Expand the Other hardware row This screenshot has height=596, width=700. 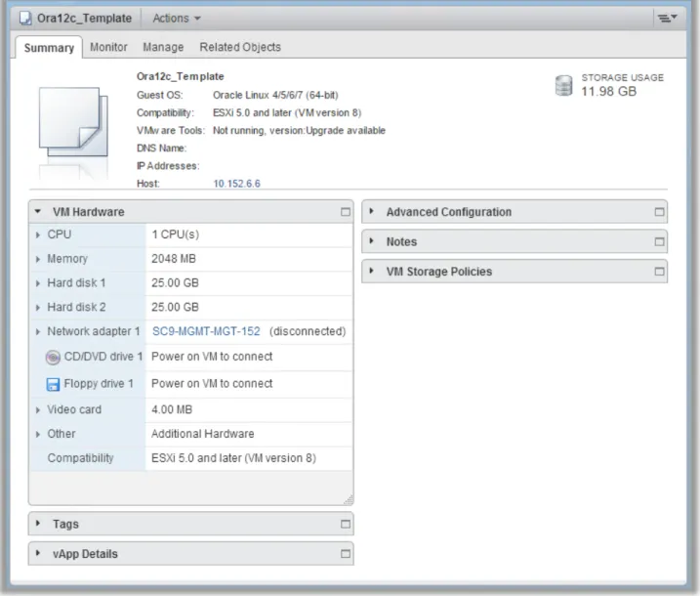pyautogui.click(x=37, y=434)
